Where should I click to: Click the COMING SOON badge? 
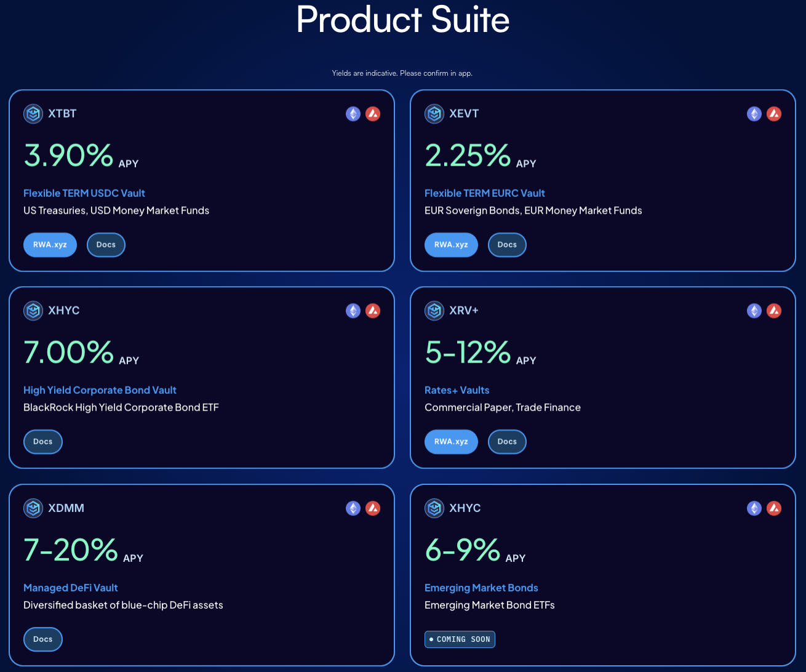[x=460, y=639]
